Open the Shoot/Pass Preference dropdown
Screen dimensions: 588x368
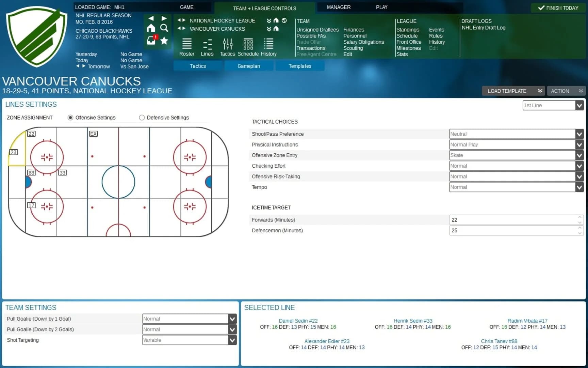(579, 134)
